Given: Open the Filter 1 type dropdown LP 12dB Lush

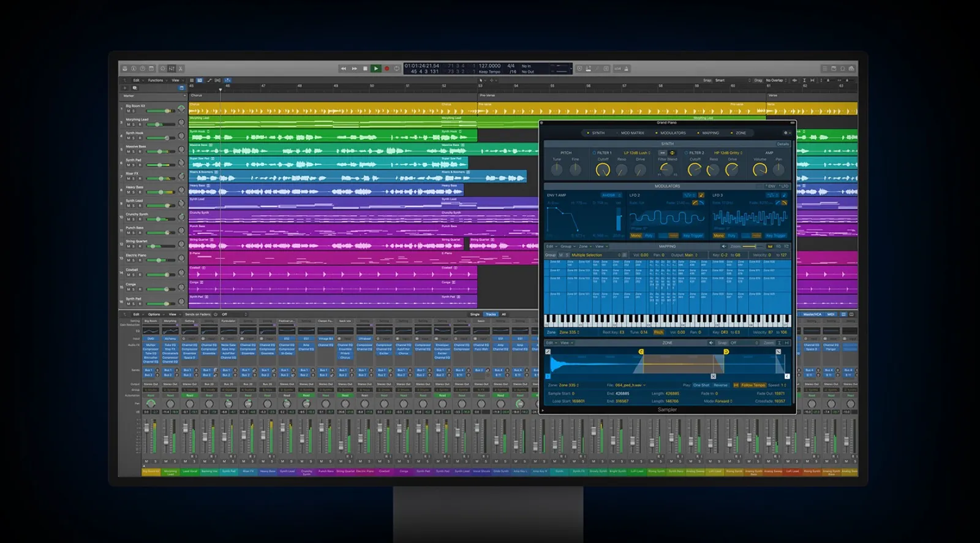Looking at the screenshot, I should 636,153.
